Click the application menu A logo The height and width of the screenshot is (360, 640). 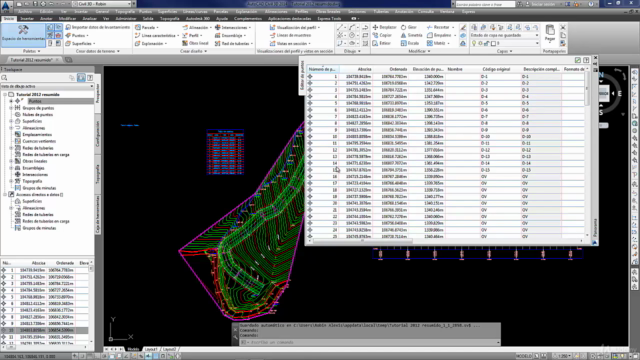(6, 6)
